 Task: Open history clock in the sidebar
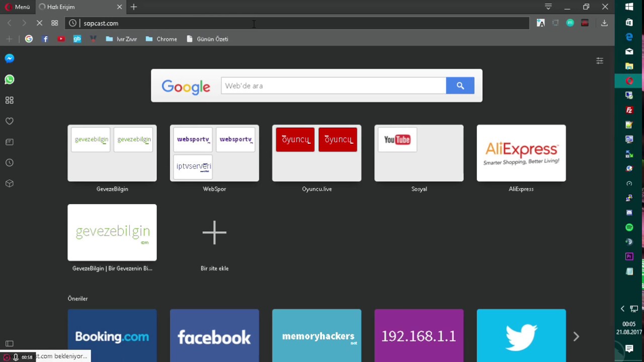(x=10, y=163)
